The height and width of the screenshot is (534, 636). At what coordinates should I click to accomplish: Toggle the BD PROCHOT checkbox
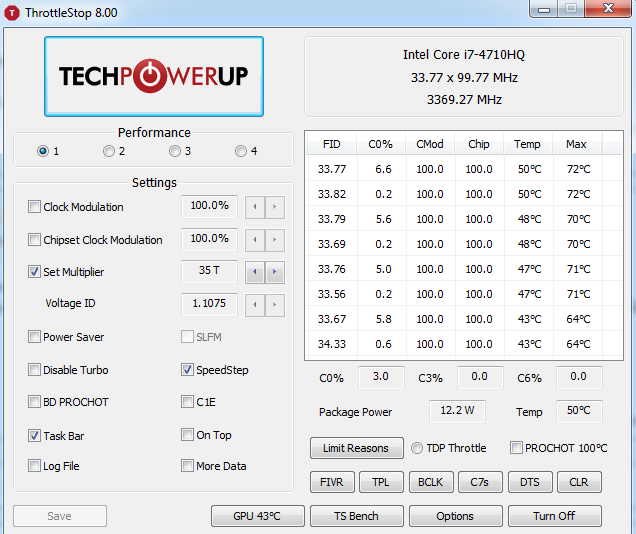(34, 402)
